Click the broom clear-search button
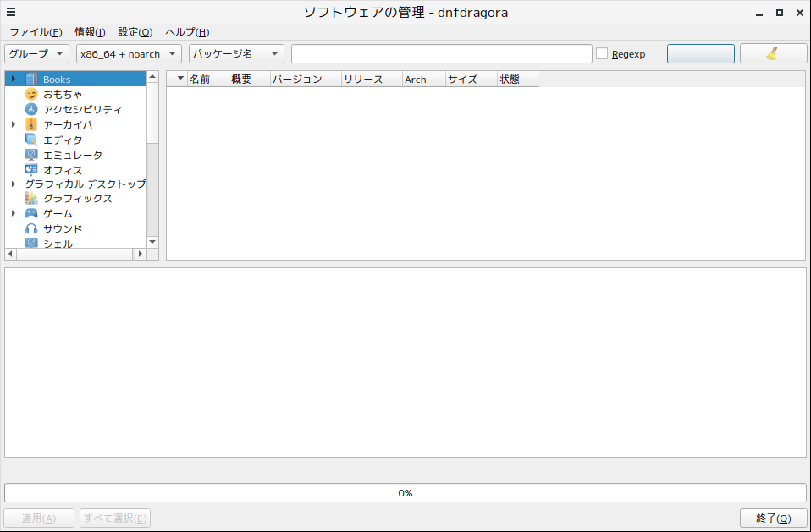Screen dimensions: 811x532 point(773,54)
